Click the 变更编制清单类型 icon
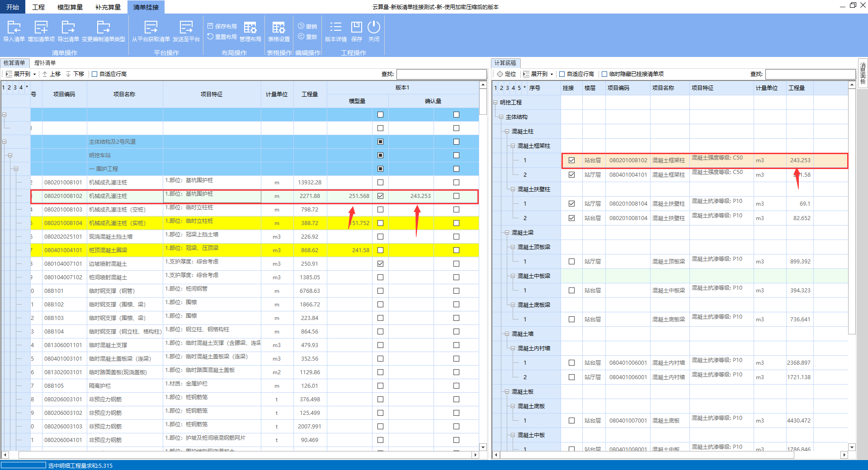This screenshot has height=470, width=868. point(104,27)
